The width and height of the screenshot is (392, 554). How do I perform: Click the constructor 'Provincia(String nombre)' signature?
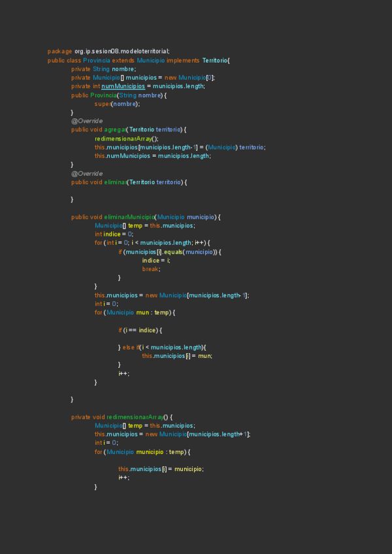[x=126, y=95]
